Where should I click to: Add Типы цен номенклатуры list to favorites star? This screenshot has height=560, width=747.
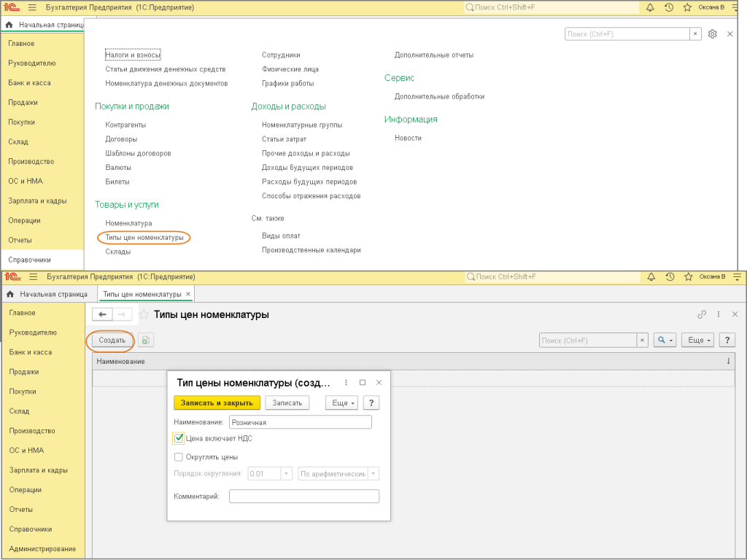pyautogui.click(x=144, y=314)
